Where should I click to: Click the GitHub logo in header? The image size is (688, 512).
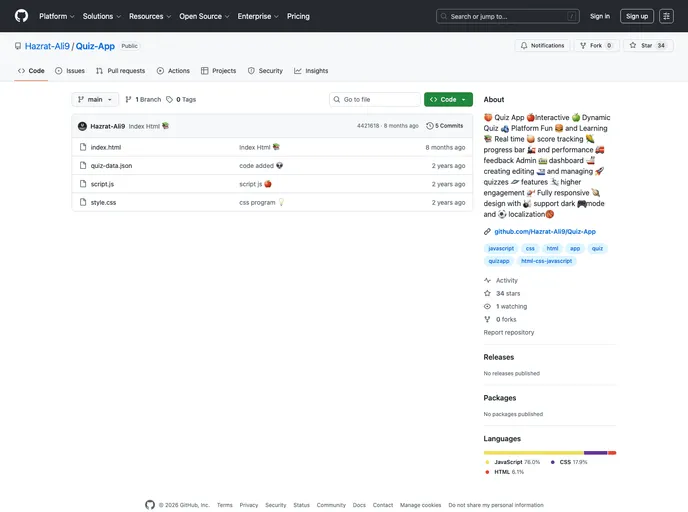tap(21, 16)
